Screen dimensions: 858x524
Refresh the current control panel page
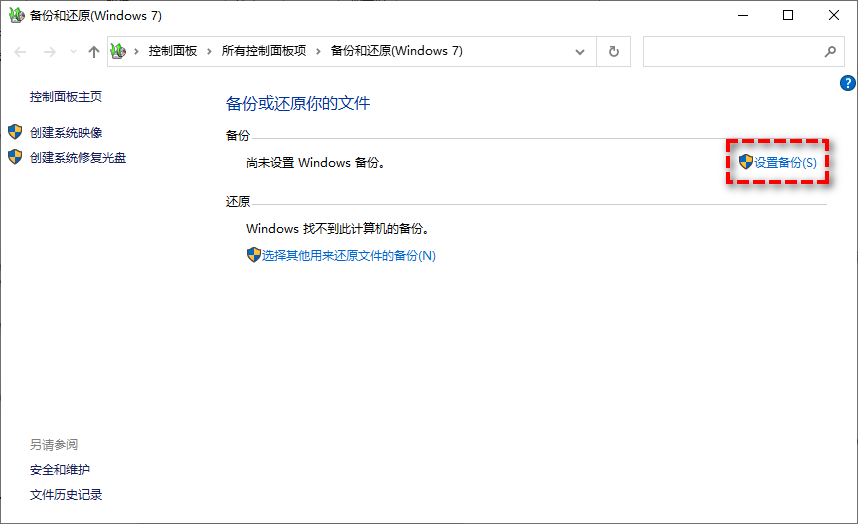tap(613, 51)
